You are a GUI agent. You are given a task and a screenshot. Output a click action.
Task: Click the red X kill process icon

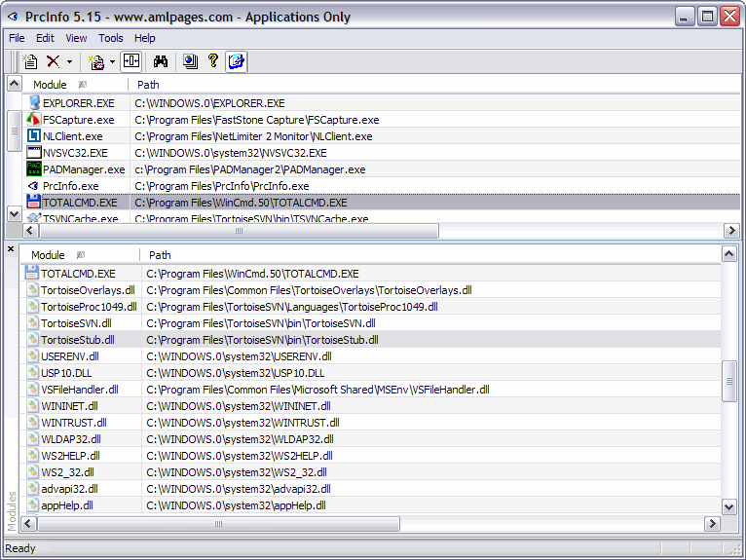click(53, 61)
